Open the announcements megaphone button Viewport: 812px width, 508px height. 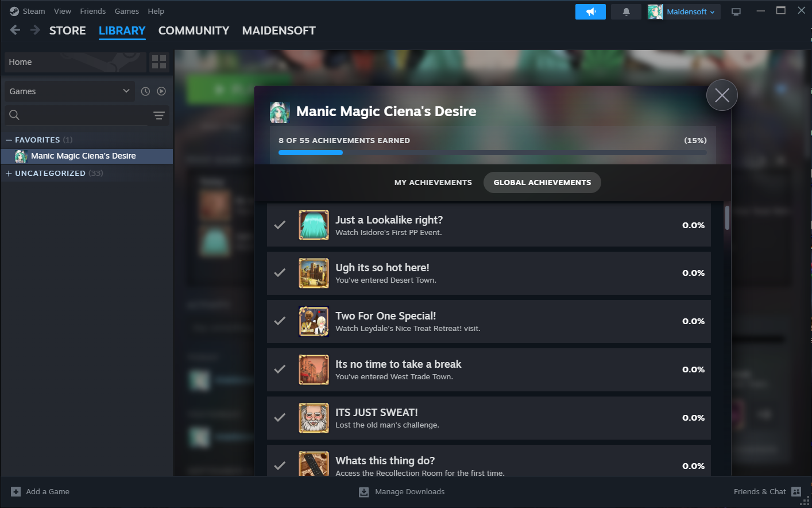[590, 11]
